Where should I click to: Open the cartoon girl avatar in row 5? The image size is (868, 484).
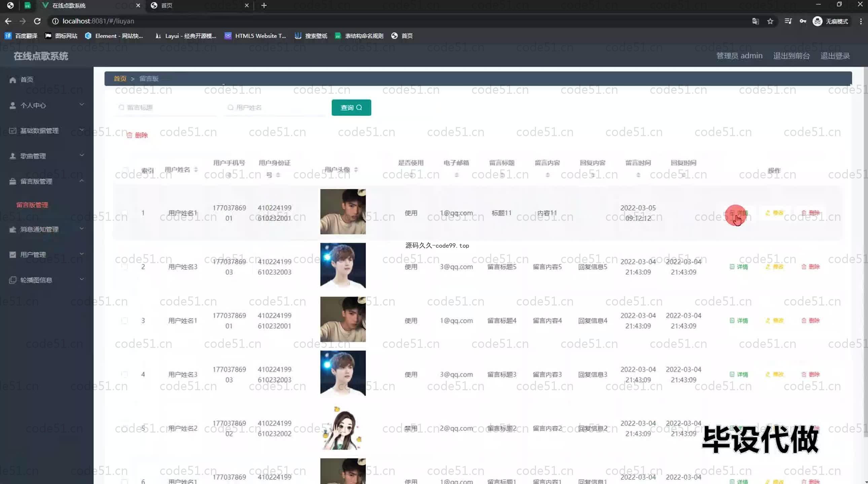(343, 428)
